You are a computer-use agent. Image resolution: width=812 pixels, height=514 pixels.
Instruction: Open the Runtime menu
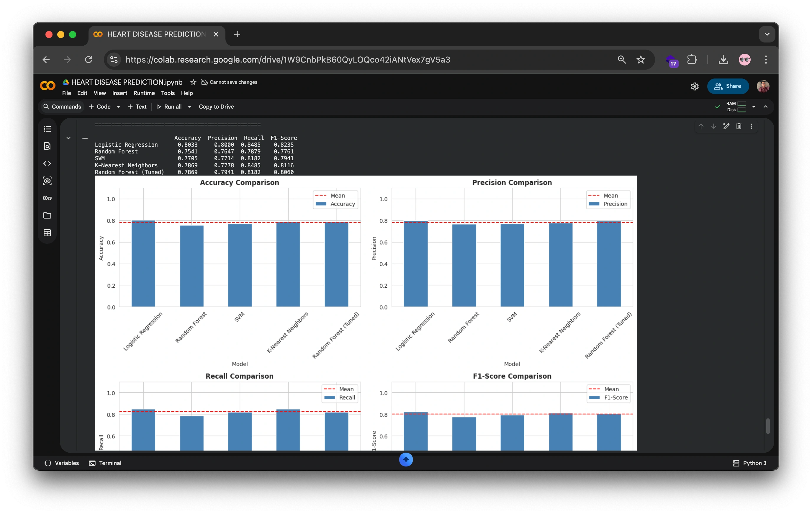click(144, 93)
